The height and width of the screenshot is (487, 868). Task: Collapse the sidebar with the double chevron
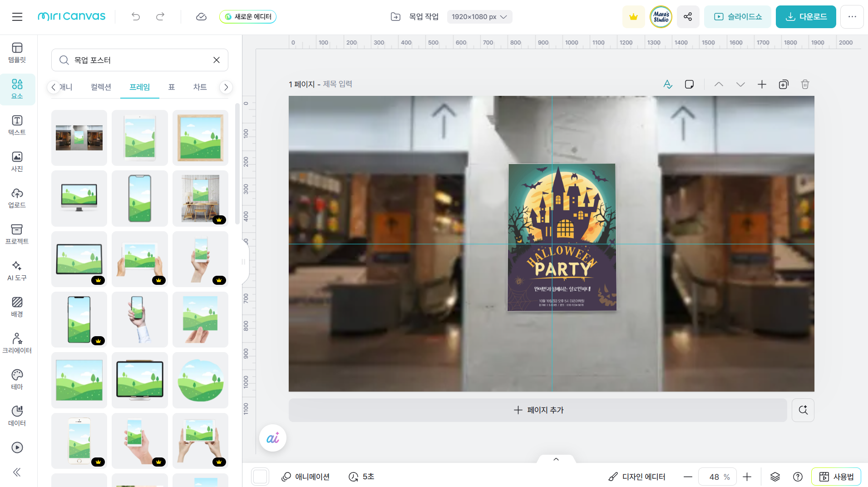click(x=17, y=472)
